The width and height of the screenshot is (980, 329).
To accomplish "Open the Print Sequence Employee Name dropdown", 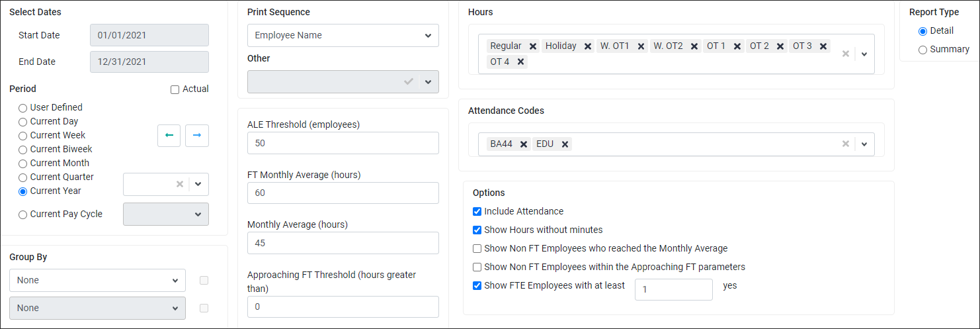I will coord(343,36).
